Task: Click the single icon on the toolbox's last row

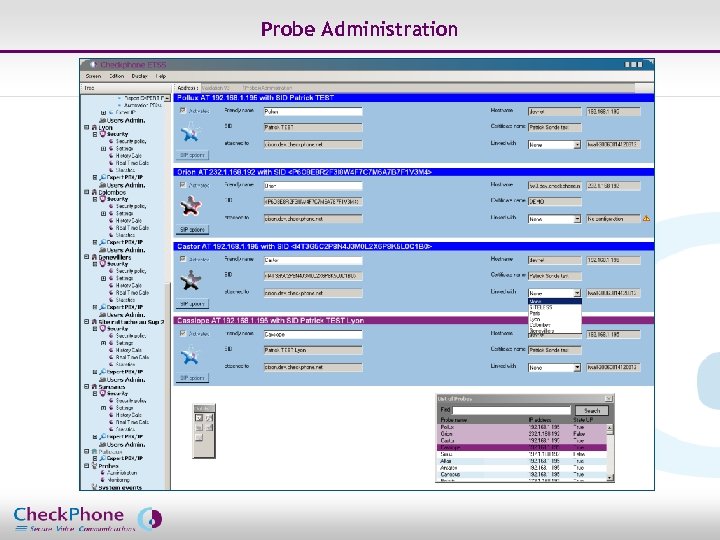Action: pos(199,438)
